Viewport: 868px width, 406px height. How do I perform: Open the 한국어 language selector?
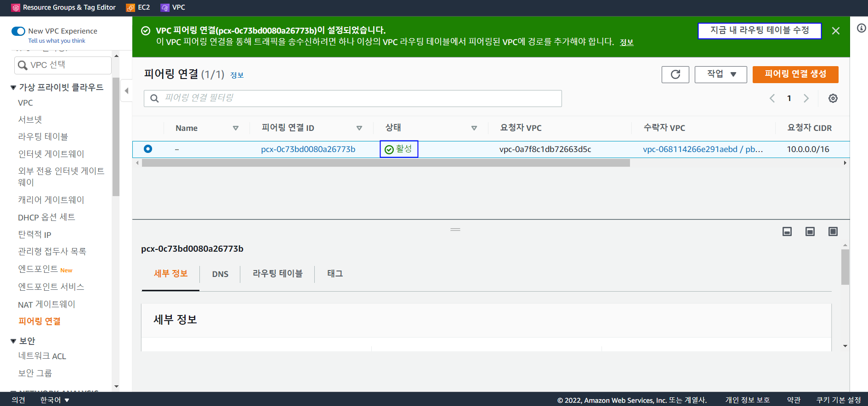54,400
